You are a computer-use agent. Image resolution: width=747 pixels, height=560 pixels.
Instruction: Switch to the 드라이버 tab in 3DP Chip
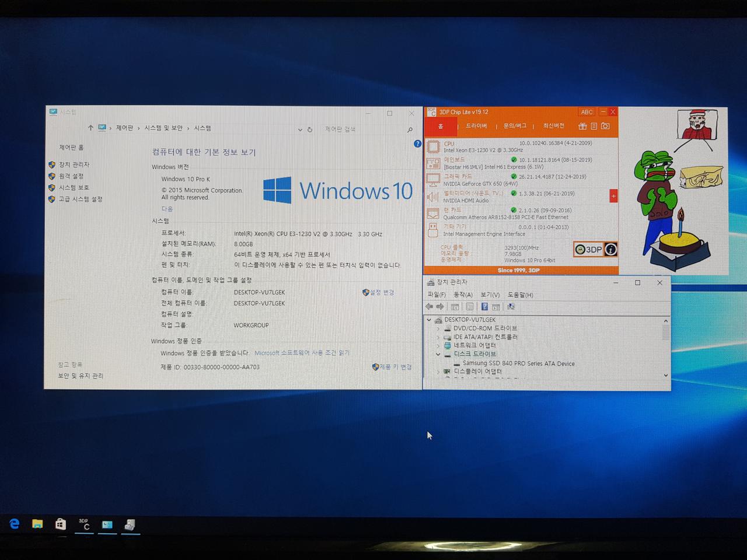pos(477,126)
